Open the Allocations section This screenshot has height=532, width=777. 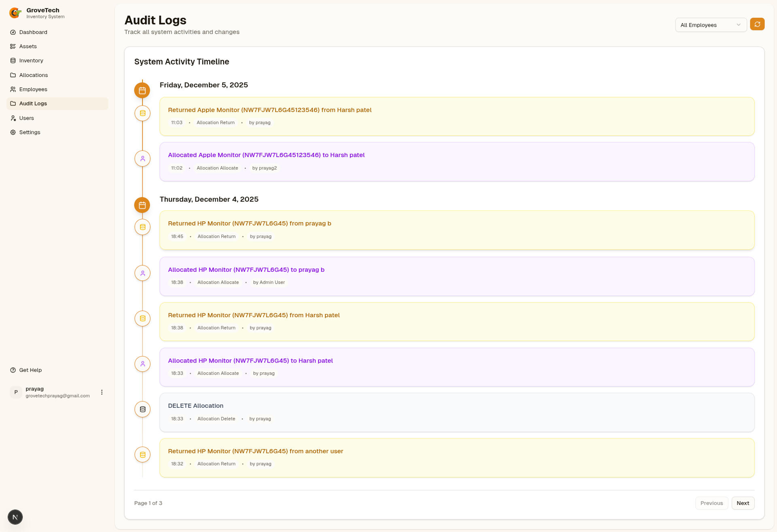tap(57, 75)
